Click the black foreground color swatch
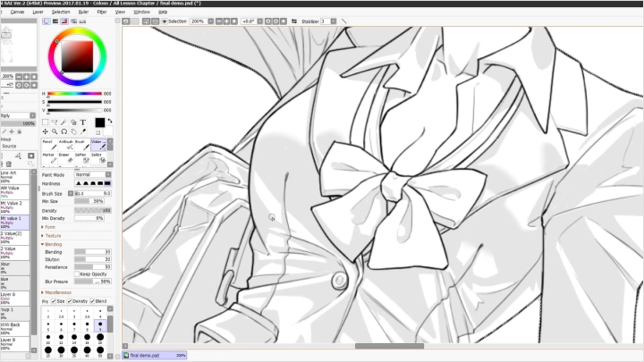Screen dimensions: 644x362 coord(100,122)
